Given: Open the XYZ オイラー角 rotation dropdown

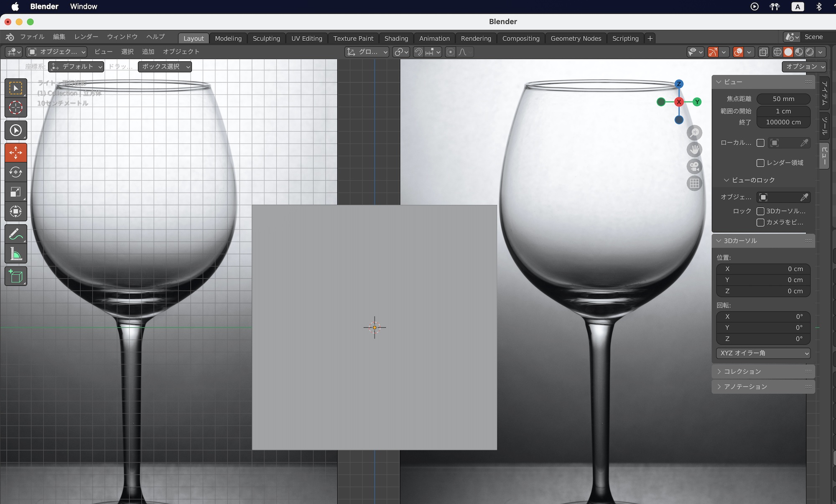Looking at the screenshot, I should (763, 353).
